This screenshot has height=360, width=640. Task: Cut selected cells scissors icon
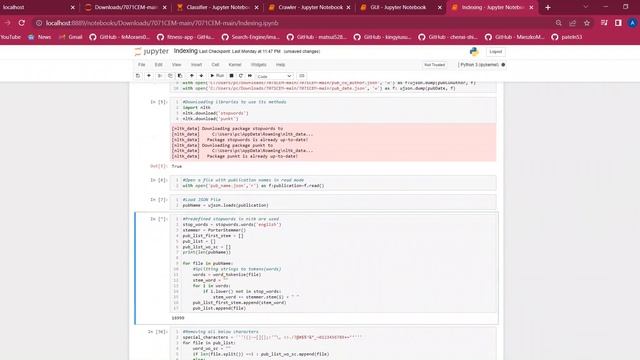(160, 76)
